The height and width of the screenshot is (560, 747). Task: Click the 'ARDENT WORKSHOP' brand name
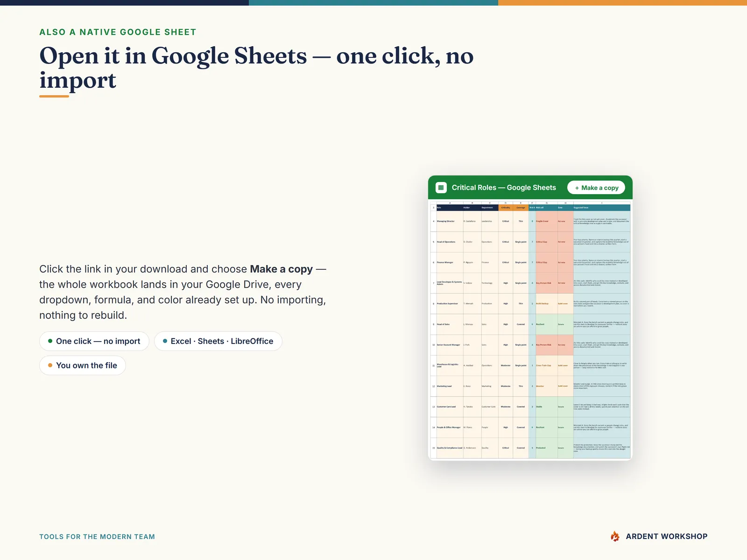click(667, 537)
